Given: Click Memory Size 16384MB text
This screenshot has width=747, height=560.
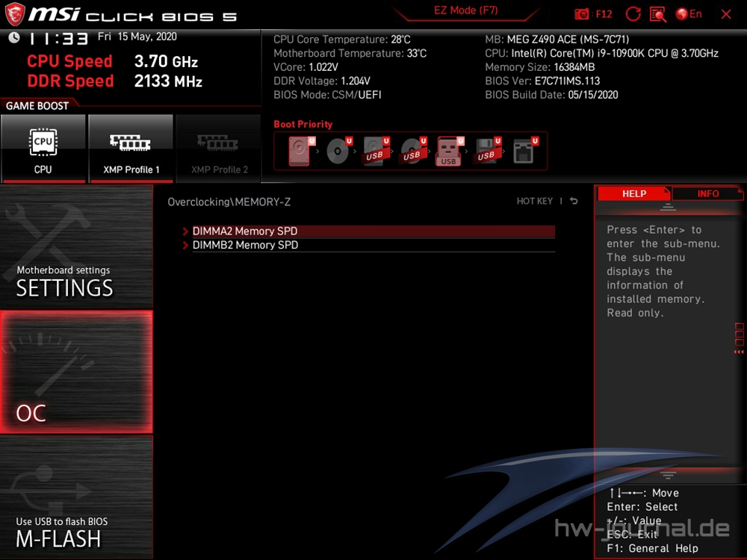Looking at the screenshot, I should coord(540,67).
